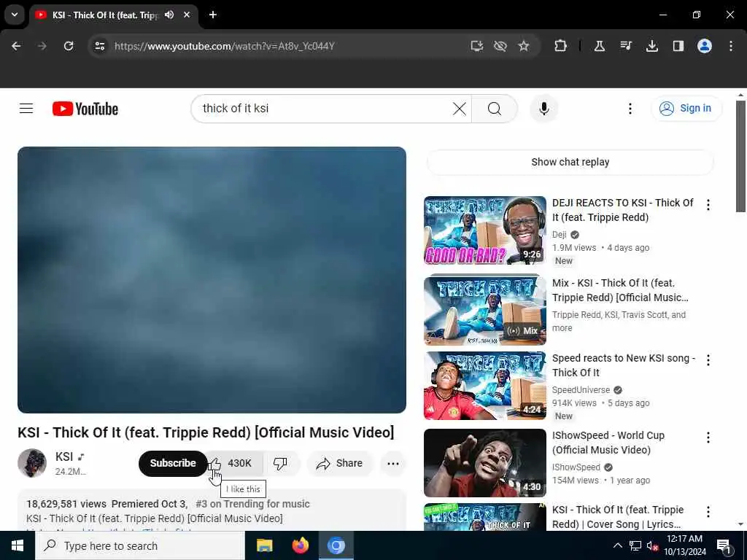Open browser profile avatar icon
This screenshot has height=560, width=747.
pyautogui.click(x=704, y=46)
